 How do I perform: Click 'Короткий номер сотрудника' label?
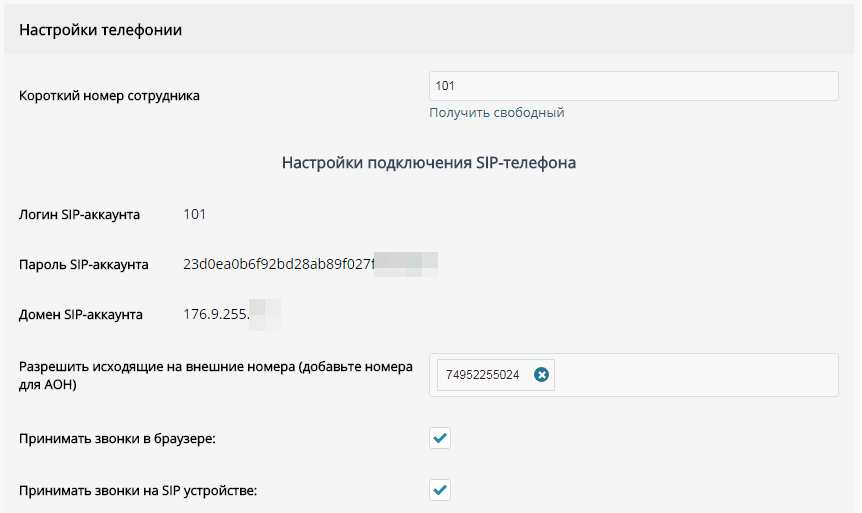pos(109,96)
